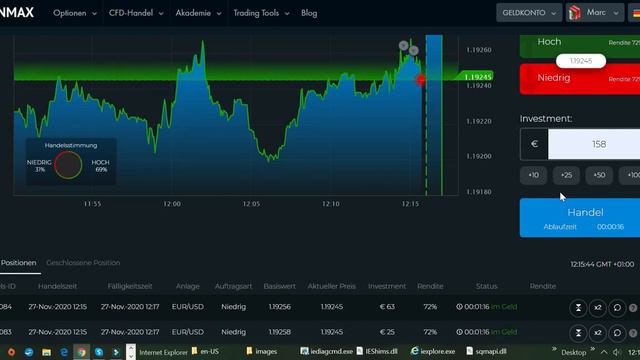Click the €25 investment cell
The width and height of the screenshot is (640, 360).
(x=387, y=332)
